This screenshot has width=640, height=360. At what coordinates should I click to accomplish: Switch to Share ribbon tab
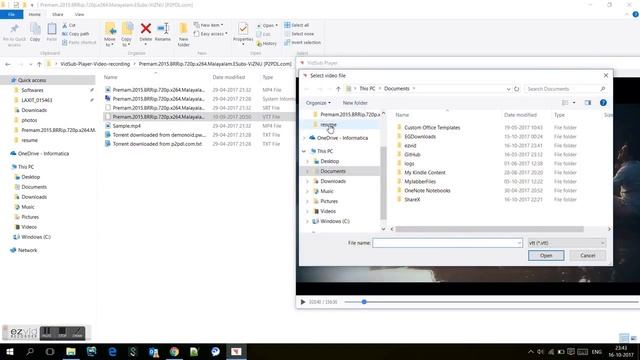pyautogui.click(x=58, y=14)
